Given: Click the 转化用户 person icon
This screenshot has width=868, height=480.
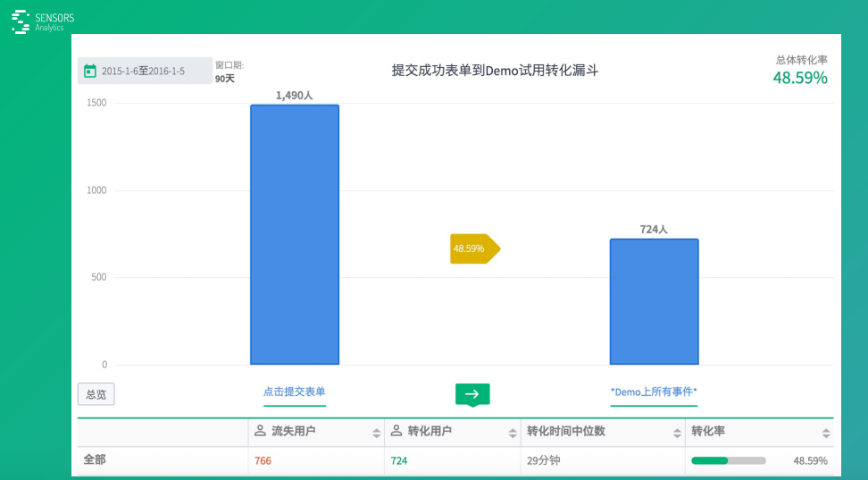Looking at the screenshot, I should [396, 431].
